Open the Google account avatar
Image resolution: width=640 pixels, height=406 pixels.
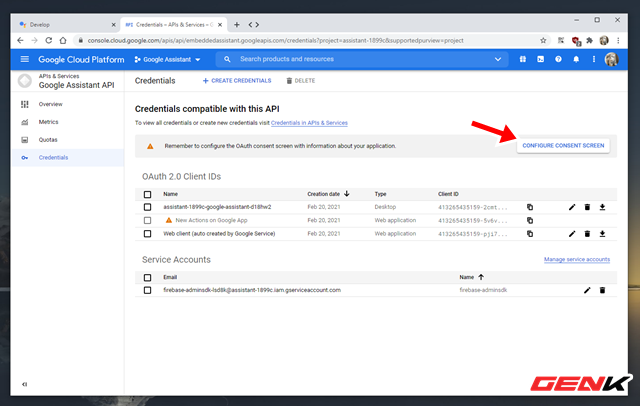611,60
